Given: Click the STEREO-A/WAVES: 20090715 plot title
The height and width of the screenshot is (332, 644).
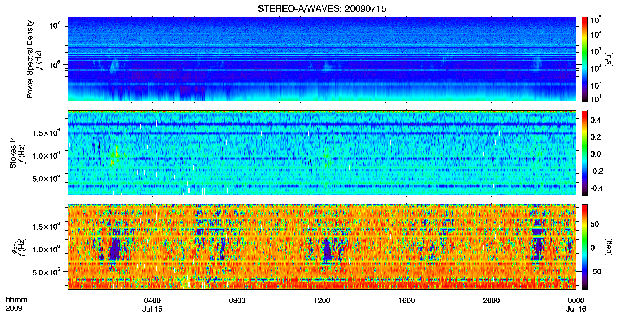Looking at the screenshot, I should [322, 9].
